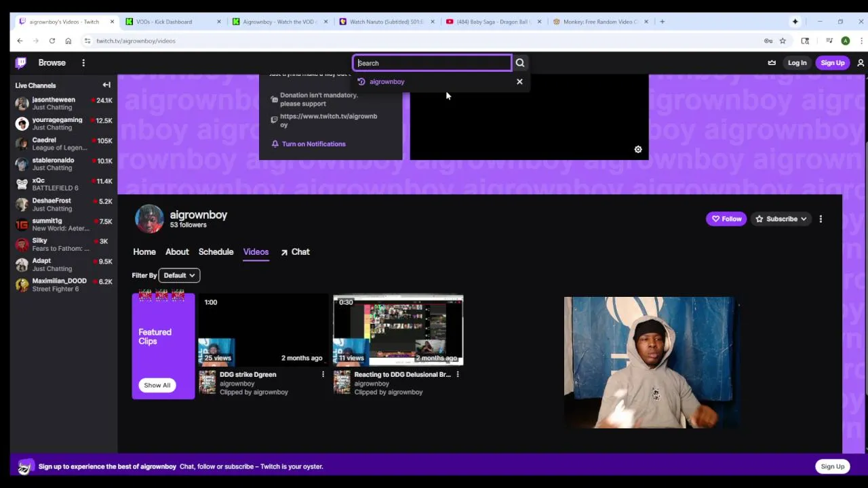Open Reacting to DDG Delusional clip thumbnail
The width and height of the screenshot is (868, 488).
point(398,330)
